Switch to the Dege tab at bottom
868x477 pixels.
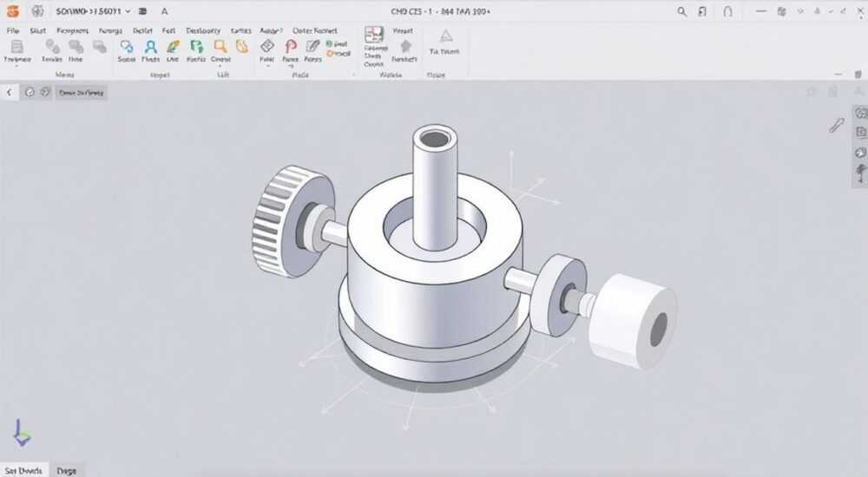coord(67,471)
